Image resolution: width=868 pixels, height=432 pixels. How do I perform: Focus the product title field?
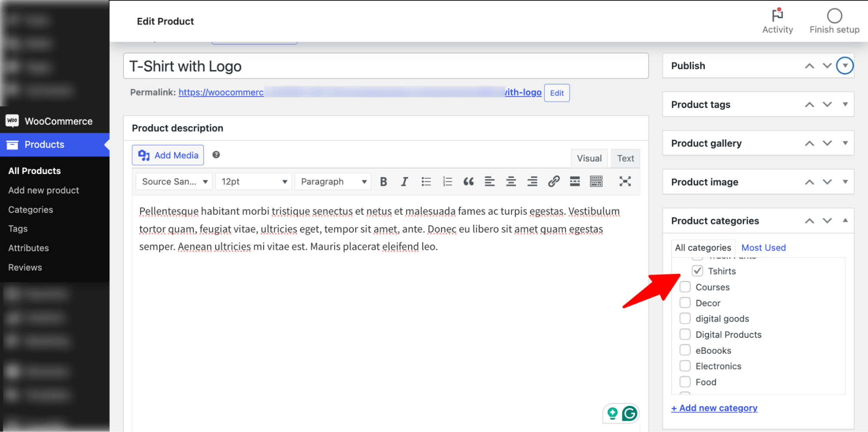click(386, 66)
